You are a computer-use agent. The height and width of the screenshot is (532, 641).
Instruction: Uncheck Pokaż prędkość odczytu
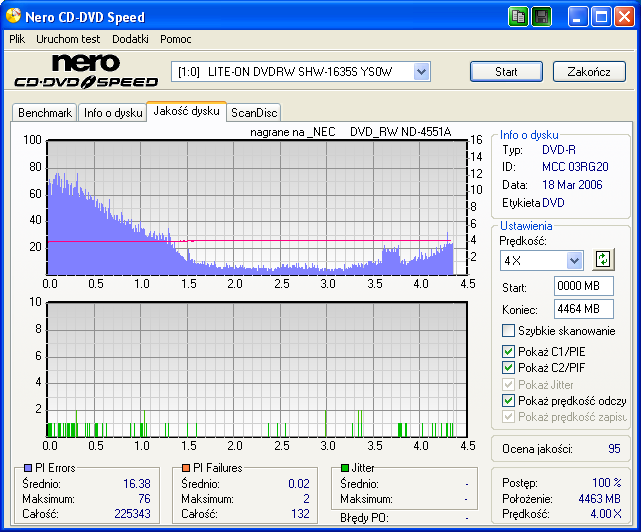click(508, 401)
